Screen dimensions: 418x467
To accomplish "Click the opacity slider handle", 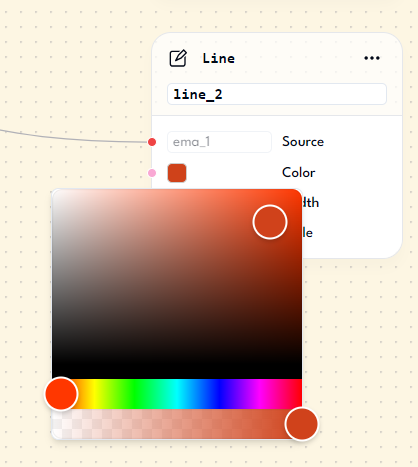I will (302, 424).
